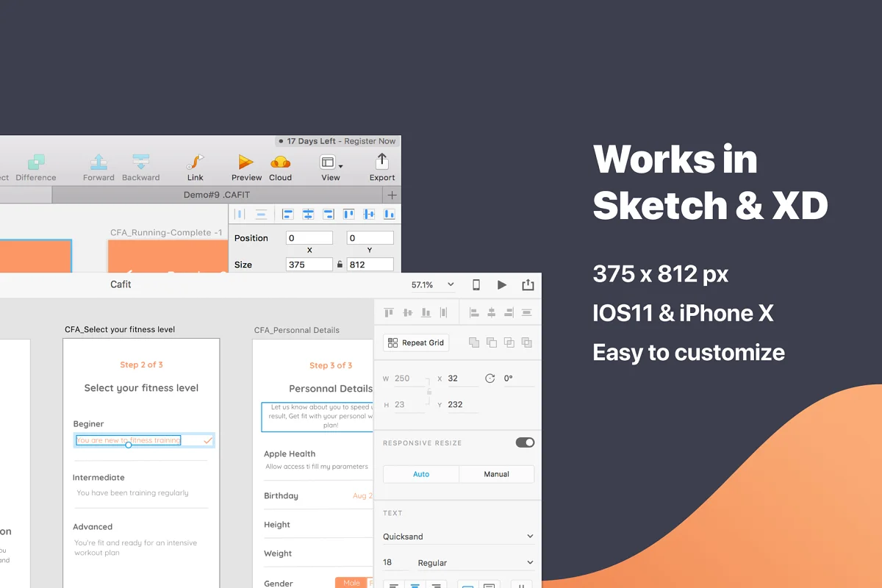Click the Intermediate fitness level text
This screenshot has width=882, height=588.
pos(98,478)
